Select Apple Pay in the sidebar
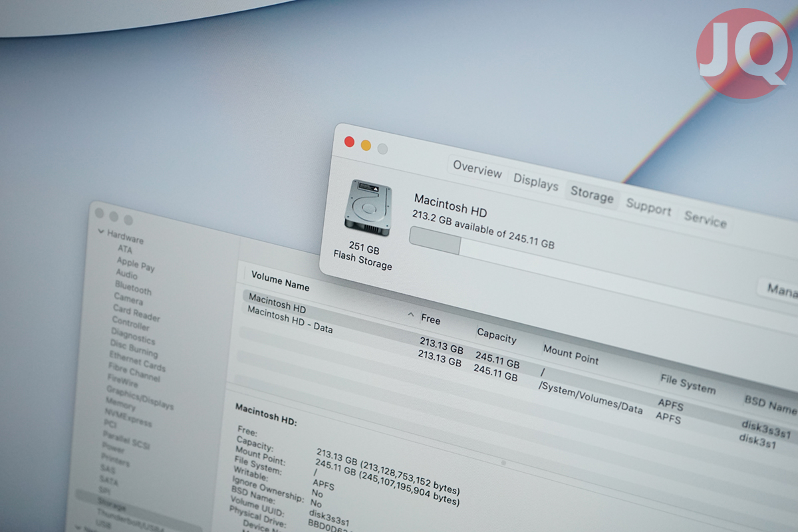Screen dimensions: 798x532 136,264
